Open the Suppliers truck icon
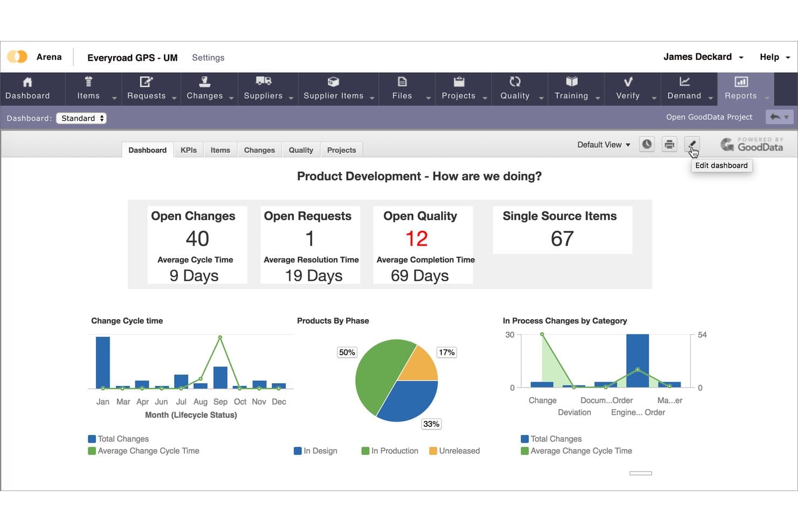The image size is (798, 532). (x=263, y=81)
